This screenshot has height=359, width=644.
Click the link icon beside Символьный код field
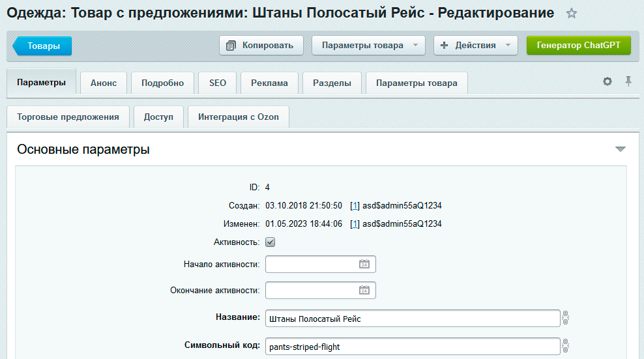pos(566,346)
